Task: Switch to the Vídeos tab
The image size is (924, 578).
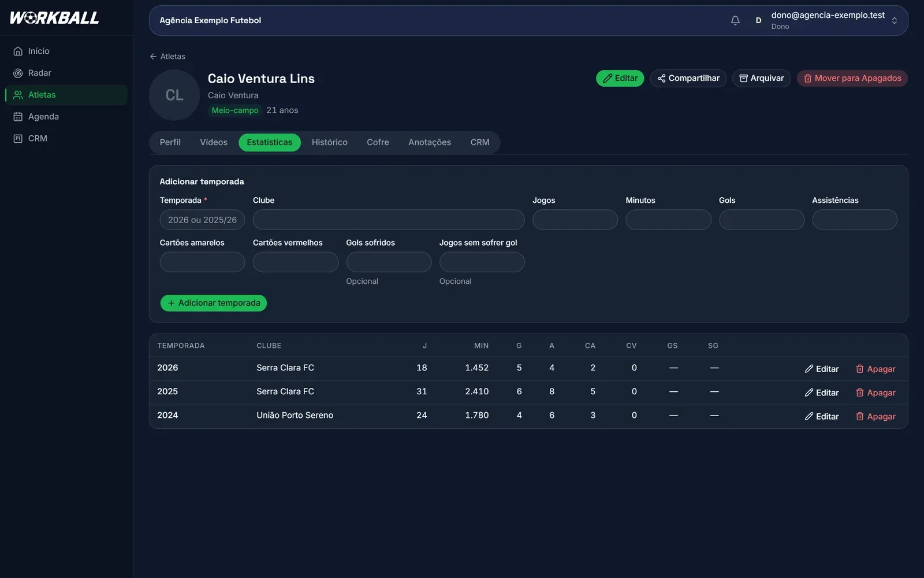Action: pos(214,142)
